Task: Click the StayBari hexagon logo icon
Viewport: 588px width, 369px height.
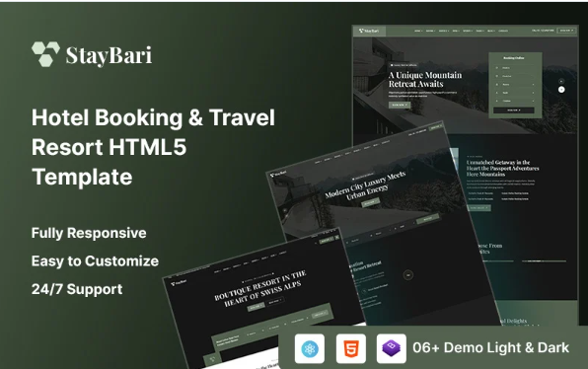Action: click(45, 54)
